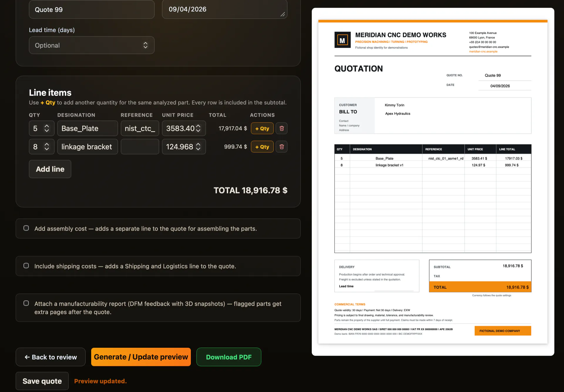564x392 pixels.
Task: Save the quote
Action: tap(42, 381)
